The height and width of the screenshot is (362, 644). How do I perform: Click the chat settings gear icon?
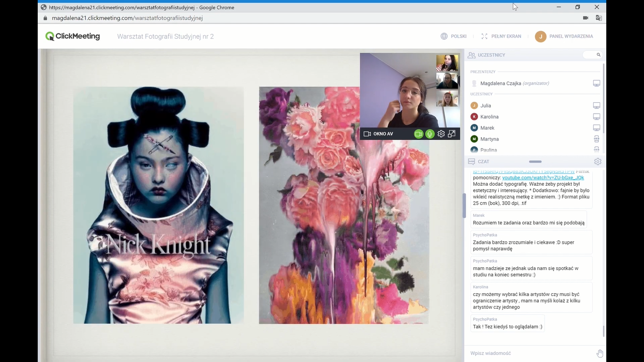coord(597,162)
